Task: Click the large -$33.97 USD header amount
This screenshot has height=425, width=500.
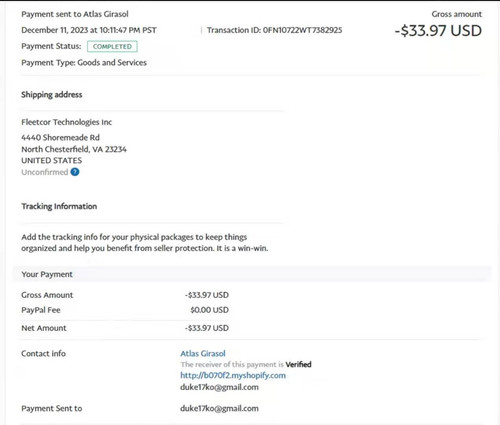Action: coord(438,31)
